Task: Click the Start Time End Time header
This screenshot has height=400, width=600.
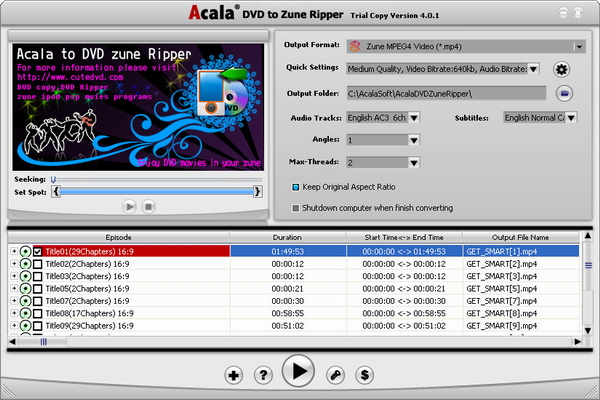Action: [404, 237]
